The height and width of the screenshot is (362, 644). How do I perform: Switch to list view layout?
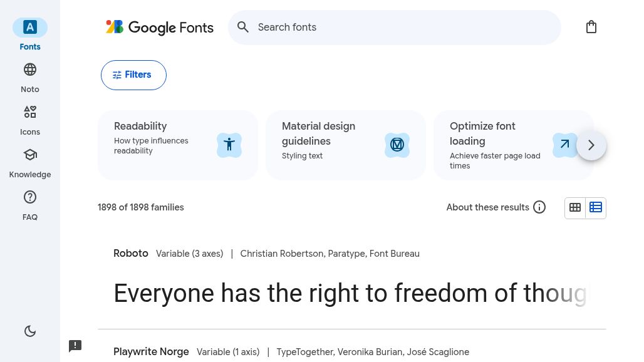(x=596, y=208)
